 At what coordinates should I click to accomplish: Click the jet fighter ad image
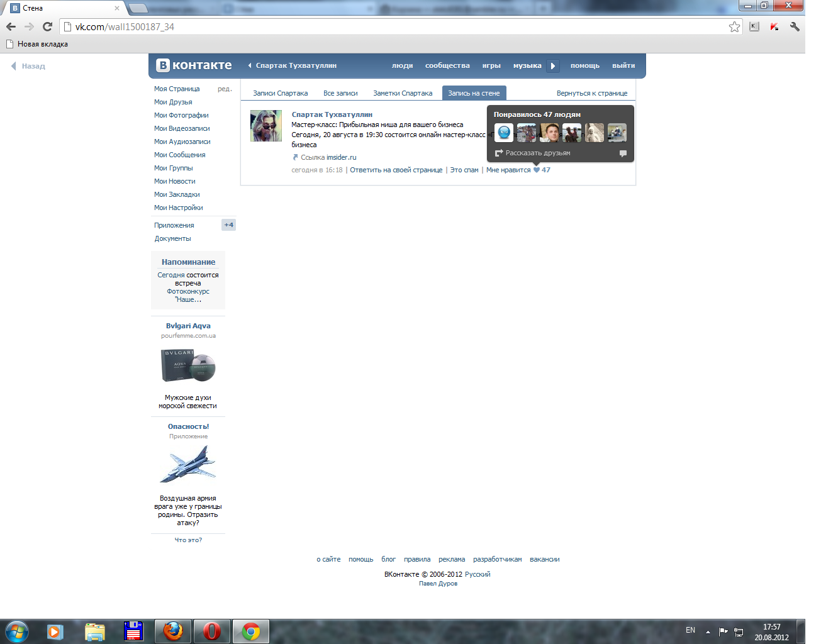tap(188, 465)
